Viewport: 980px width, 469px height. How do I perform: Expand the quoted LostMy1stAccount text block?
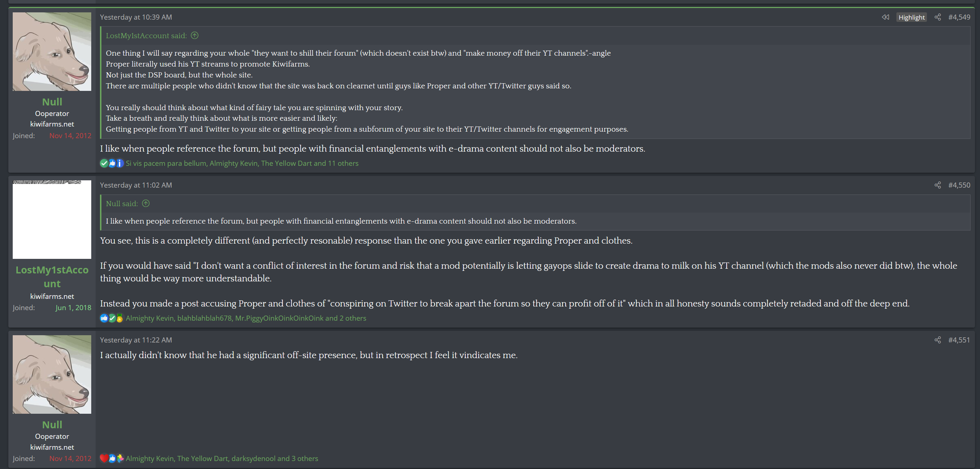tap(533, 91)
